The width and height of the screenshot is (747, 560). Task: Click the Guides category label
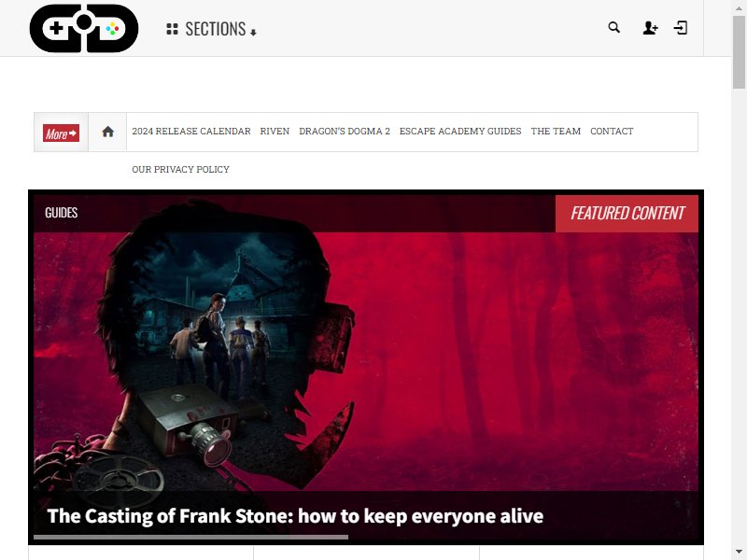[x=61, y=213]
